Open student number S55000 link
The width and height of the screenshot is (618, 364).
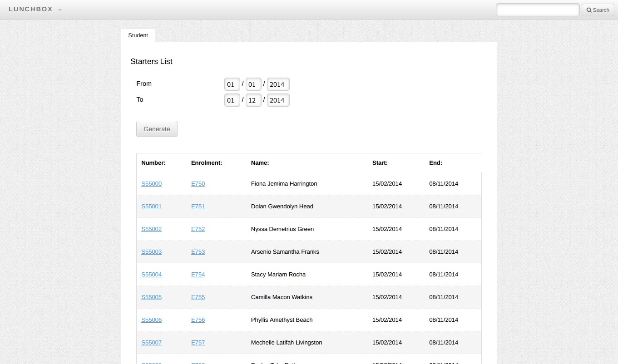tap(151, 184)
